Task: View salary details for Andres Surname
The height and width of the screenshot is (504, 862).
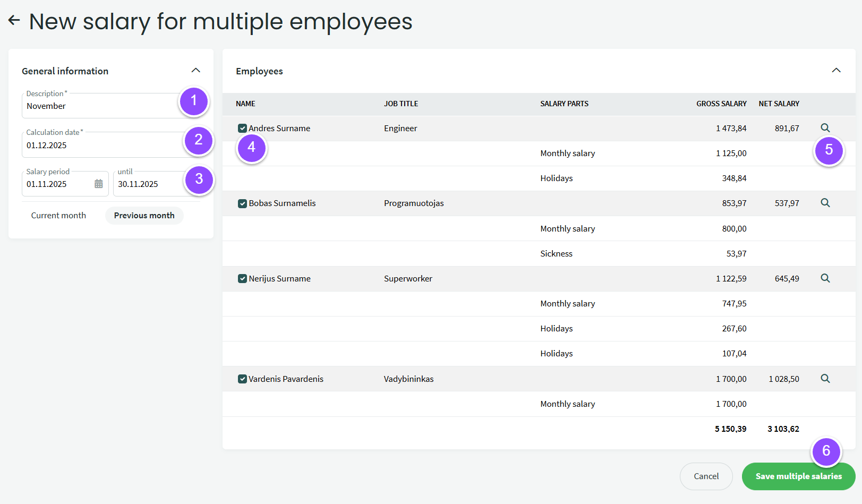Action: 825,128
